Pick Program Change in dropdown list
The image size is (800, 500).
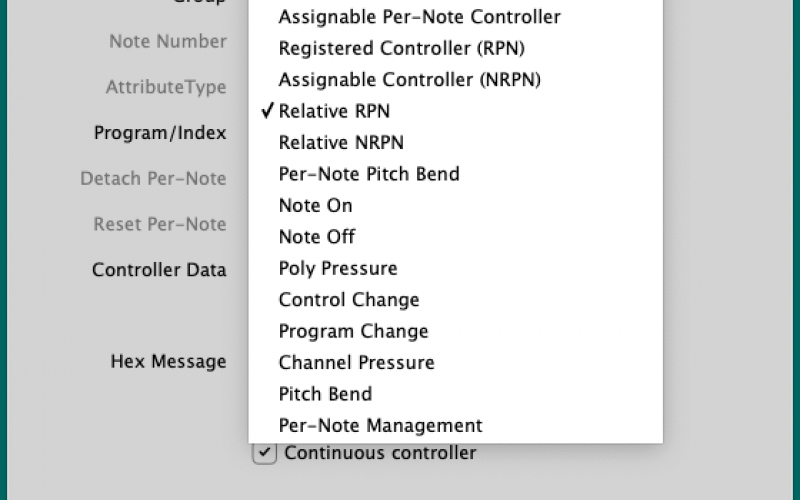(x=353, y=331)
